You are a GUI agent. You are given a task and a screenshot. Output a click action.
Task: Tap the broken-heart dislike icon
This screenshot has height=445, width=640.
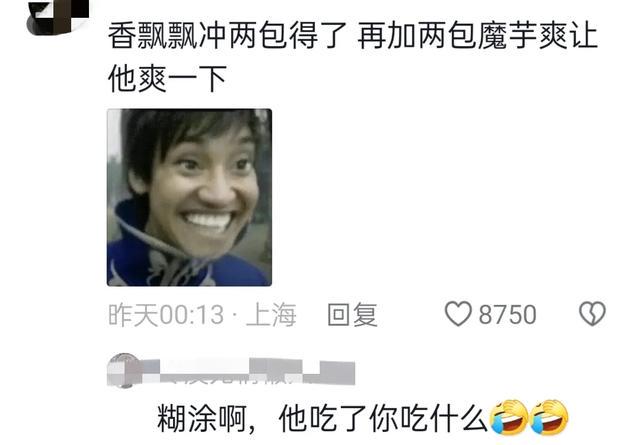tap(592, 314)
